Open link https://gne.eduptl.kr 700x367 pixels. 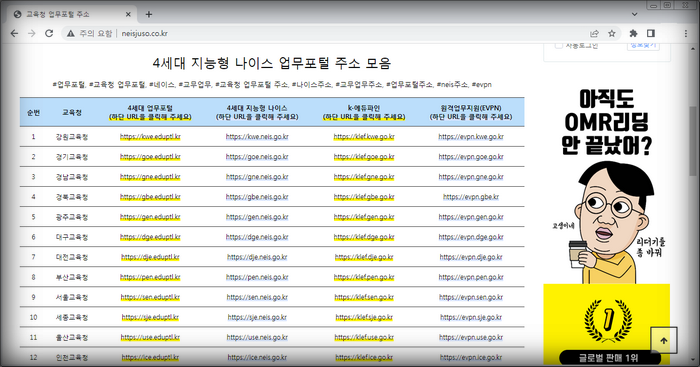click(x=150, y=177)
